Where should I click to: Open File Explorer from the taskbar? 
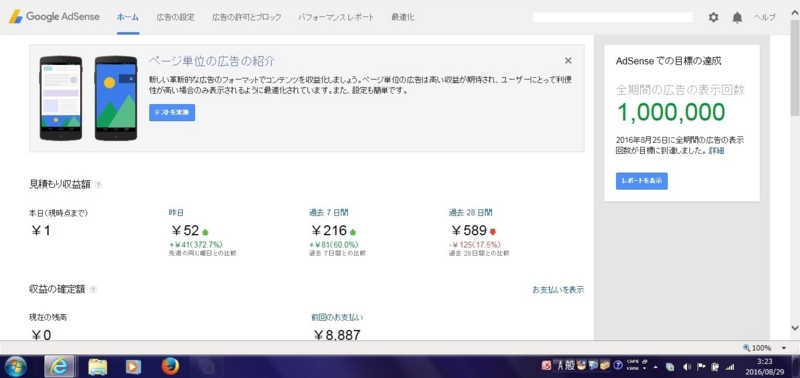pyautogui.click(x=98, y=366)
